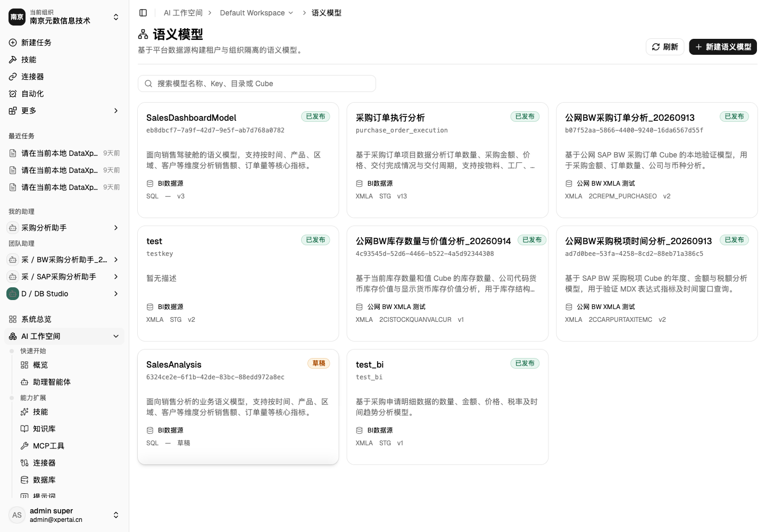The image size is (766, 532).
Task: Open 系统总览 grid icon
Action: coord(13,319)
